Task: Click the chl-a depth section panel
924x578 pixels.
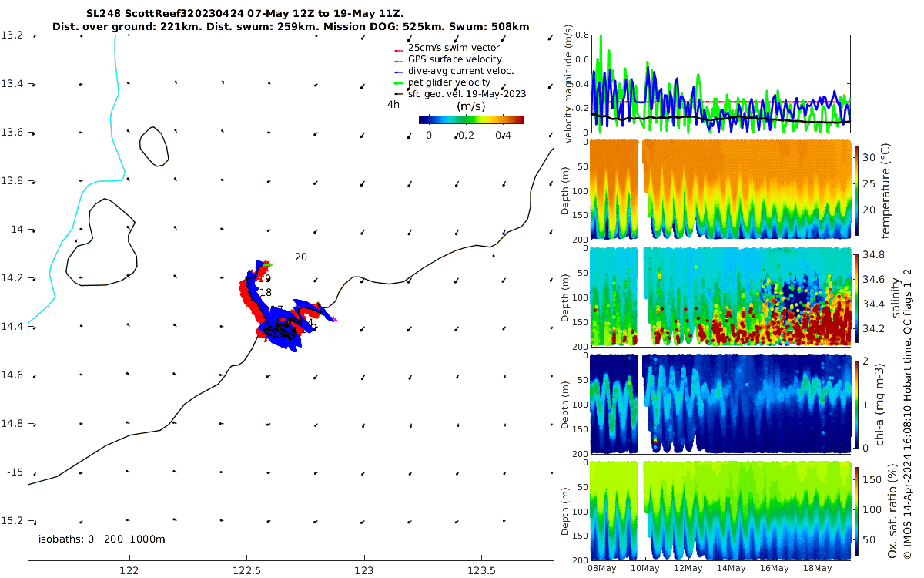Action: (720, 403)
